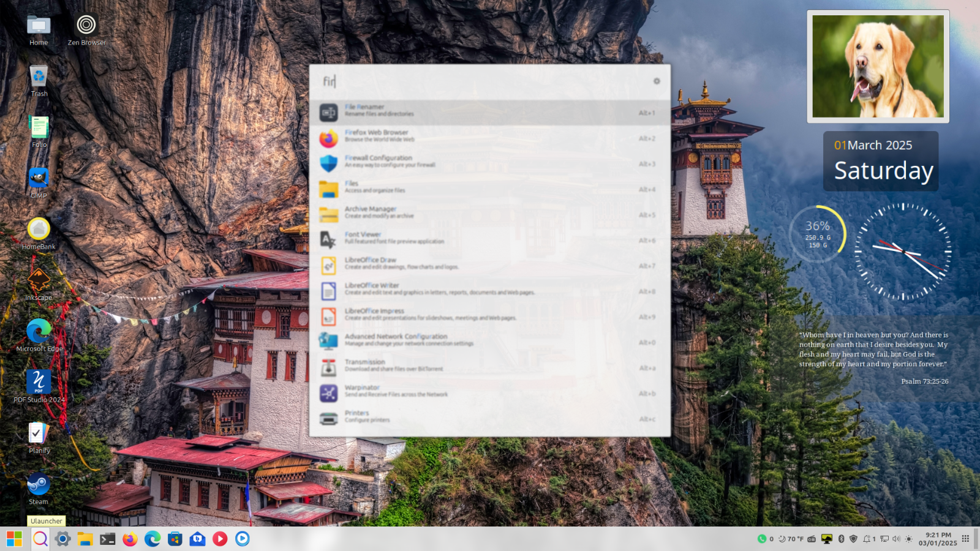Click the radio tray icon
The image size is (980, 551).
click(812, 539)
